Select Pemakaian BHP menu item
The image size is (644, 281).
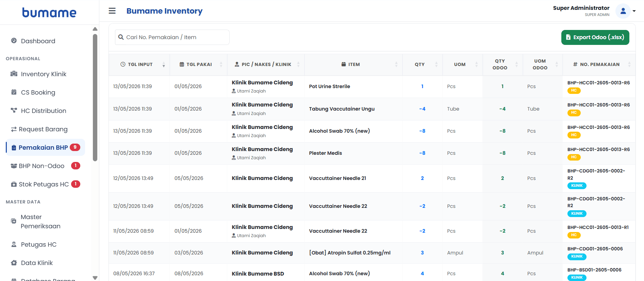coord(45,147)
